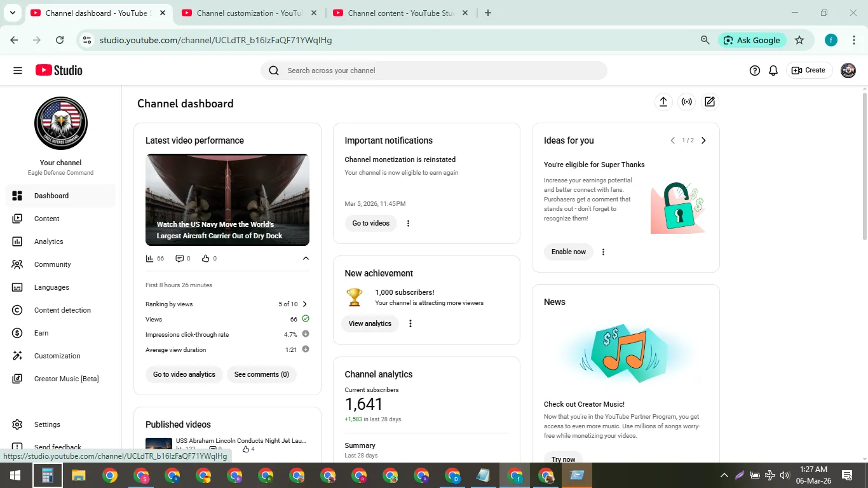Click the down indicator beside Average view duration

coord(306,349)
